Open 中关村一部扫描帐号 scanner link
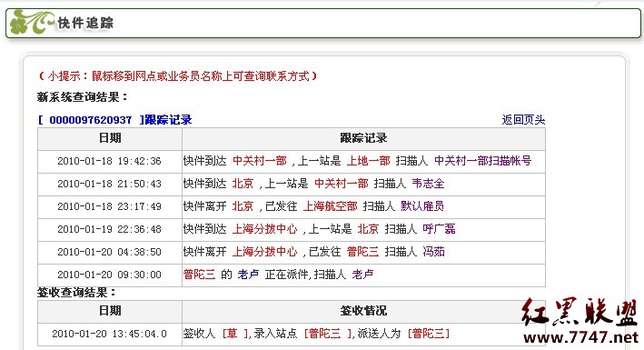Viewport: 644px width, 350px height. pyautogui.click(x=482, y=161)
